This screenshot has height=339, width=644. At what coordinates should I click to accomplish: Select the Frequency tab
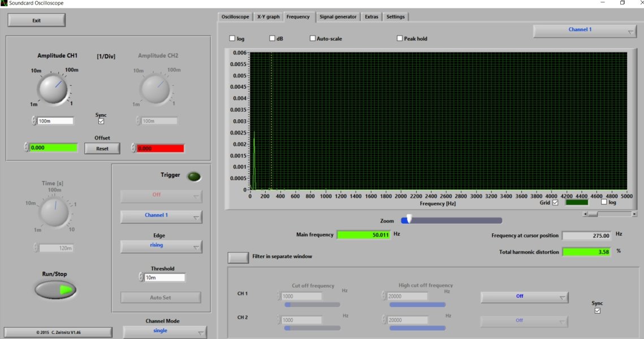coord(298,17)
